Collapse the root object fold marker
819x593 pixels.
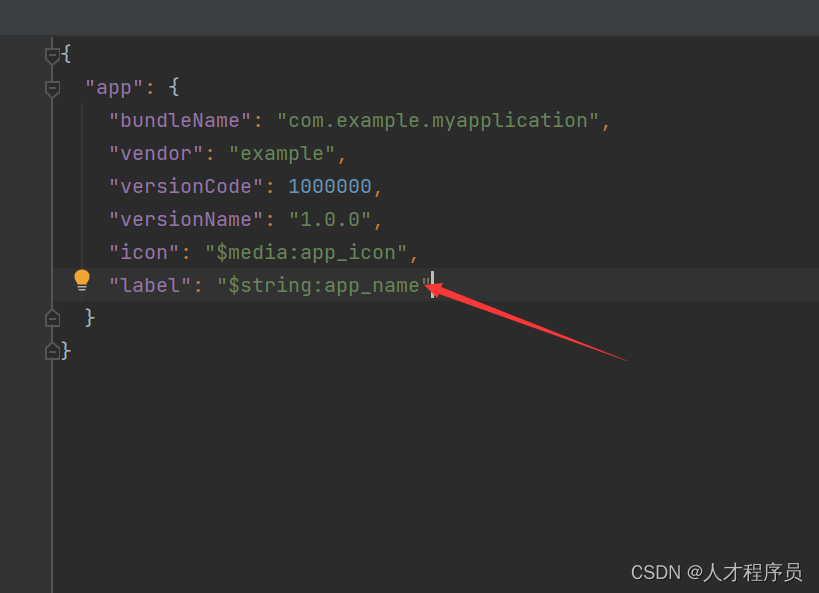(52, 55)
